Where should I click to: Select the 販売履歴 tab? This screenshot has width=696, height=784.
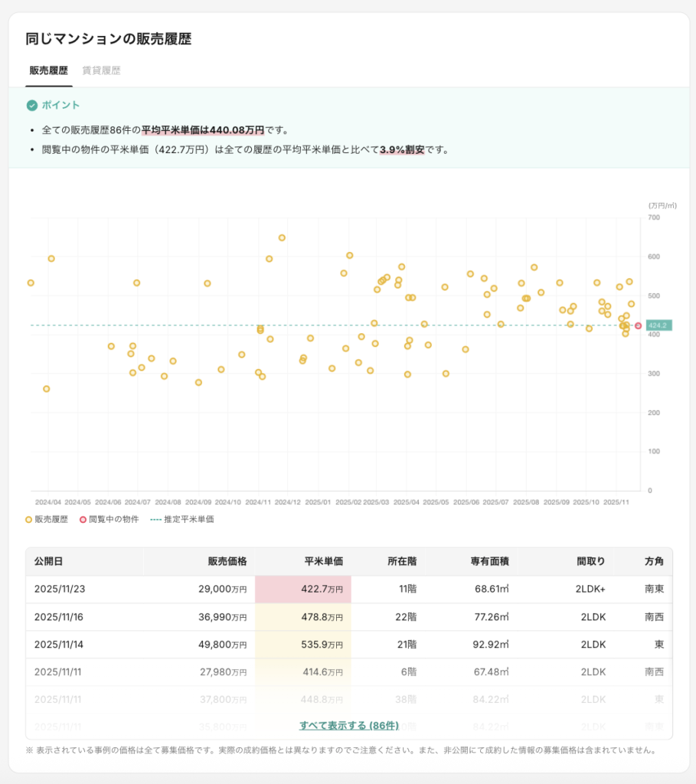(48, 70)
